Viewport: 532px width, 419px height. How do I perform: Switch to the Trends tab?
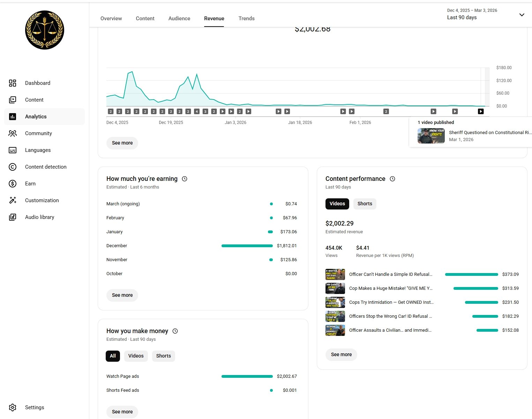(x=246, y=19)
